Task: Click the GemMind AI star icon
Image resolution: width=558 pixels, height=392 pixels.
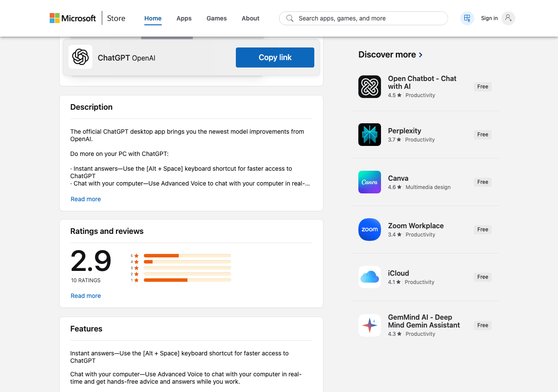Action: [x=369, y=325]
